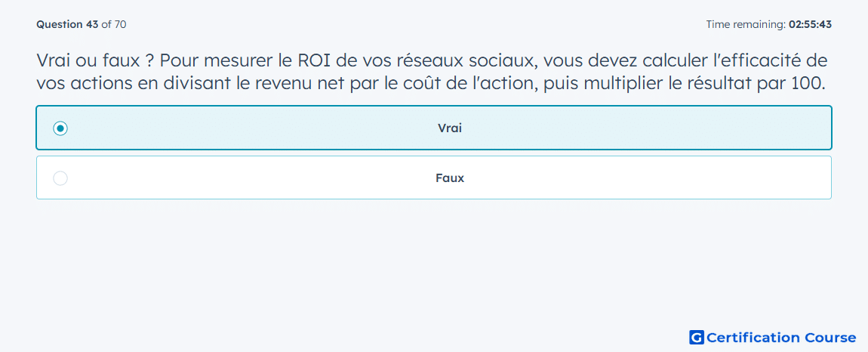Click the bold Question 43 text

[x=67, y=24]
